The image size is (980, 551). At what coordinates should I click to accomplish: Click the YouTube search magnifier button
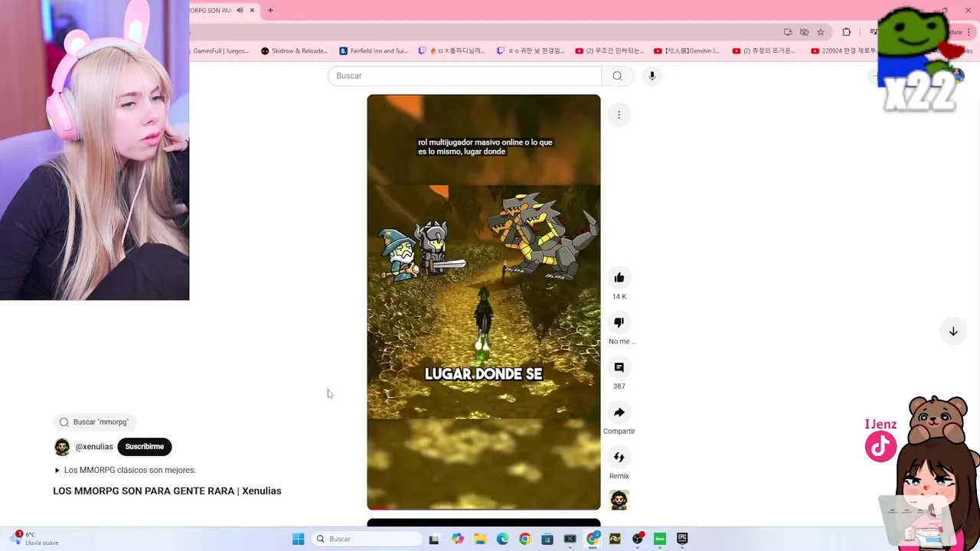617,76
